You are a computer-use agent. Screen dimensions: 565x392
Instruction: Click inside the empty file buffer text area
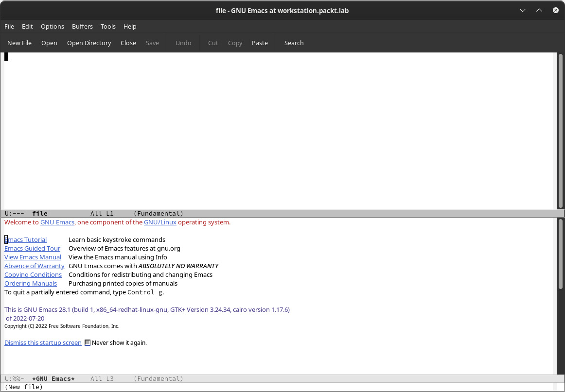tap(278, 131)
